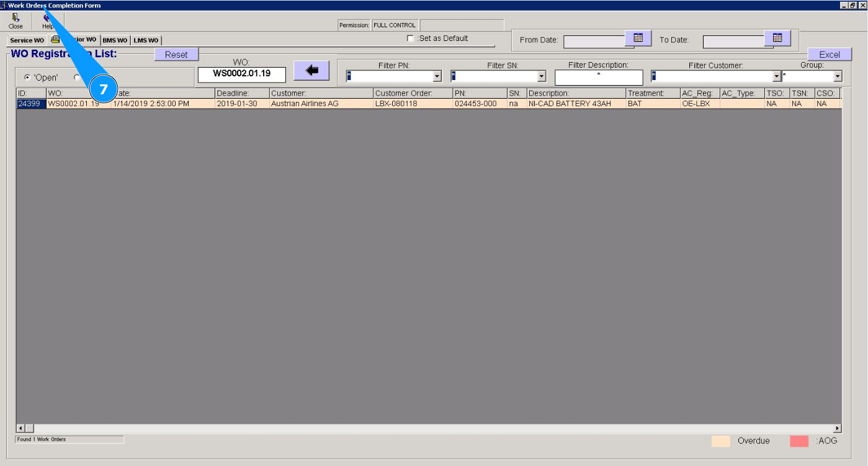Click the Deadline column header
The height and width of the screenshot is (466, 868).
pyautogui.click(x=242, y=94)
